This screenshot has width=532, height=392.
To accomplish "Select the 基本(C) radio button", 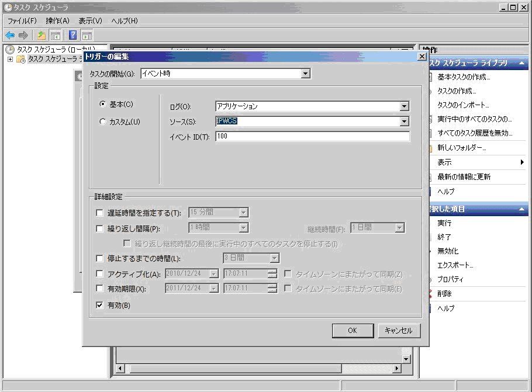I will 102,104.
